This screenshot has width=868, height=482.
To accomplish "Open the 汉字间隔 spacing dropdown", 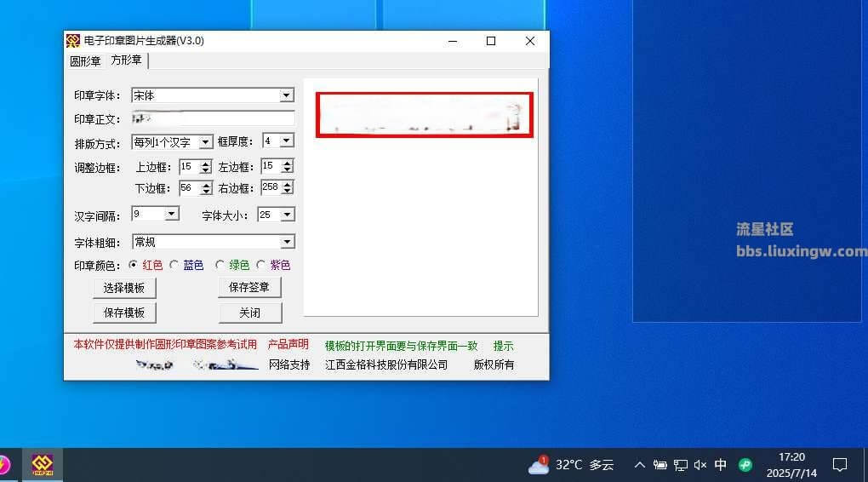I will (x=172, y=214).
